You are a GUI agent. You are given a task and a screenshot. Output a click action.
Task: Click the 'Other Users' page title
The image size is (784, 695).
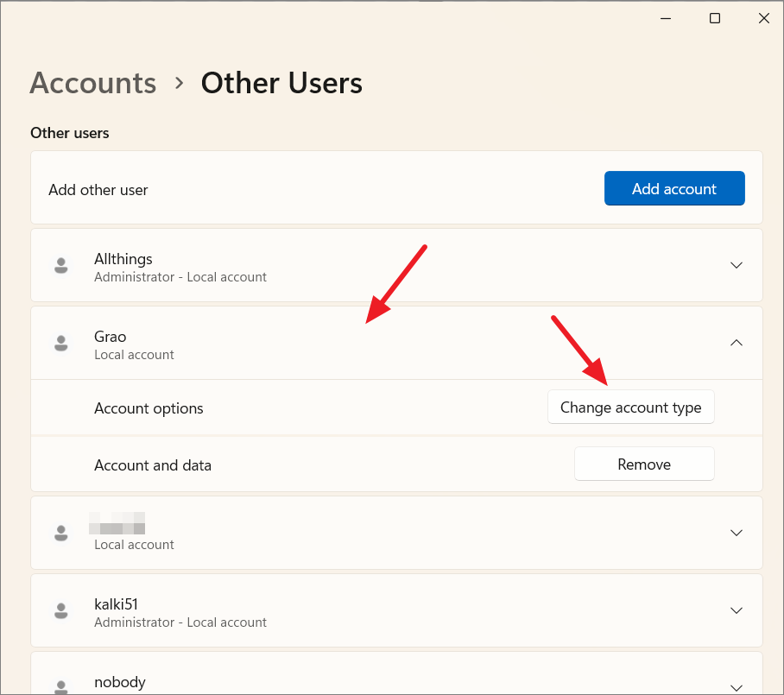(281, 83)
